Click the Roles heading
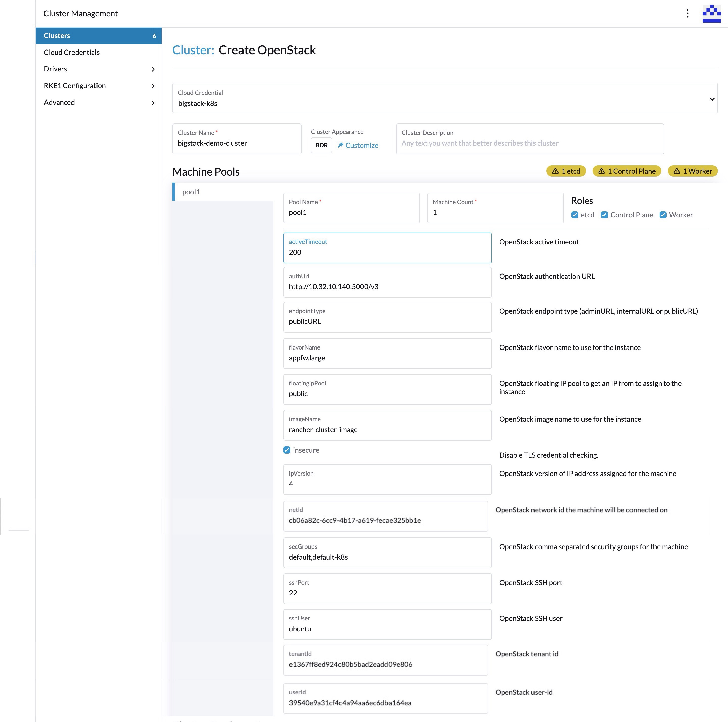Screen dimensions: 728x722 pos(582,200)
